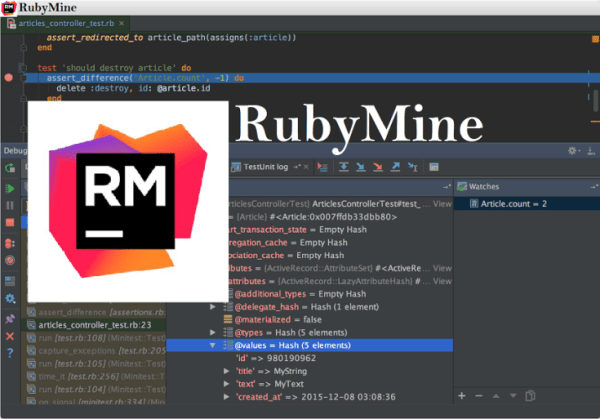Open the View Breakpoints icon
The height and width of the screenshot is (419, 600).
[10, 243]
